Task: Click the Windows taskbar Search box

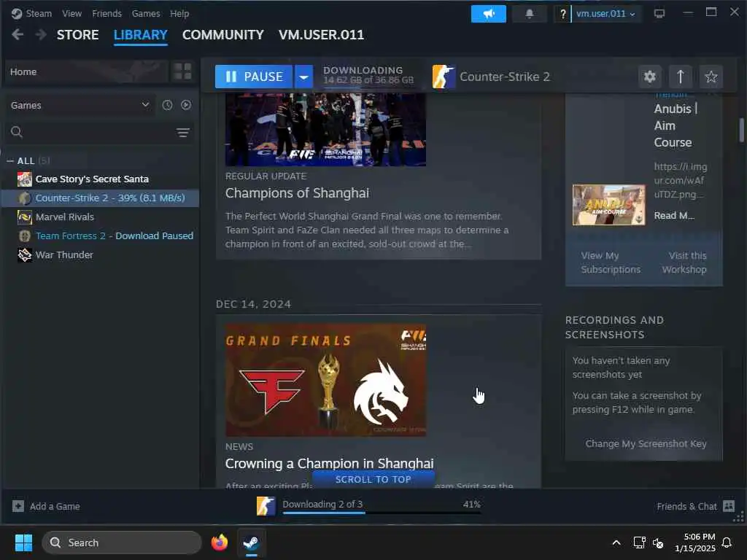Action: [122, 542]
